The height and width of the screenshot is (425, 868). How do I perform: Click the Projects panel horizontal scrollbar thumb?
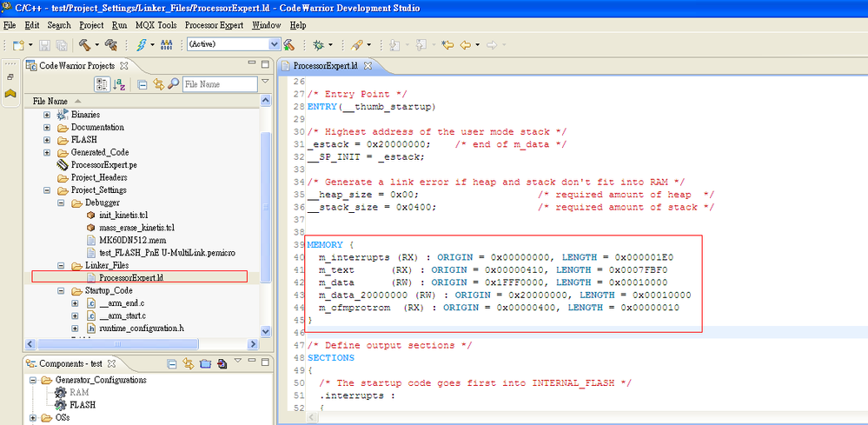coord(117,344)
